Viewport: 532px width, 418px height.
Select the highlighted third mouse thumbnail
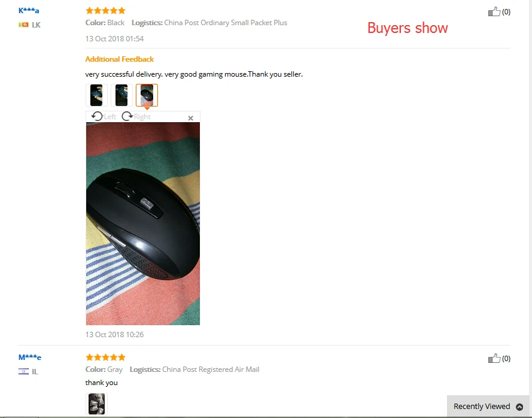[x=147, y=95]
